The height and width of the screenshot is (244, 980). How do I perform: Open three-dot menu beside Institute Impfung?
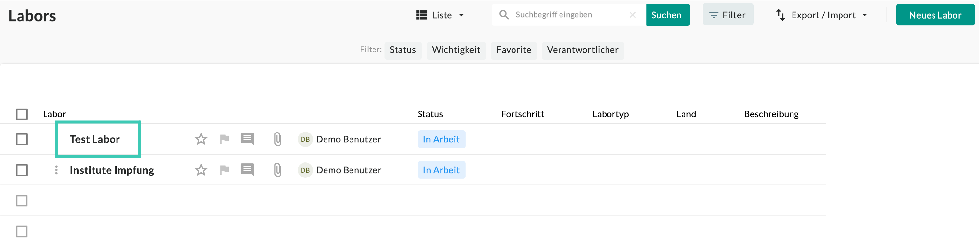coord(56,170)
